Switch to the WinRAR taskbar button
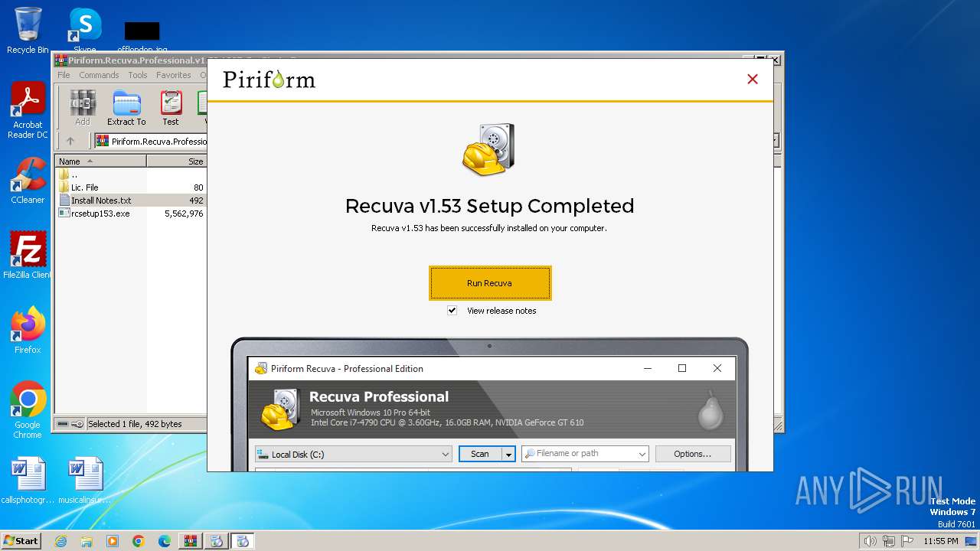Screen dimensions: 980x551 [x=191, y=541]
